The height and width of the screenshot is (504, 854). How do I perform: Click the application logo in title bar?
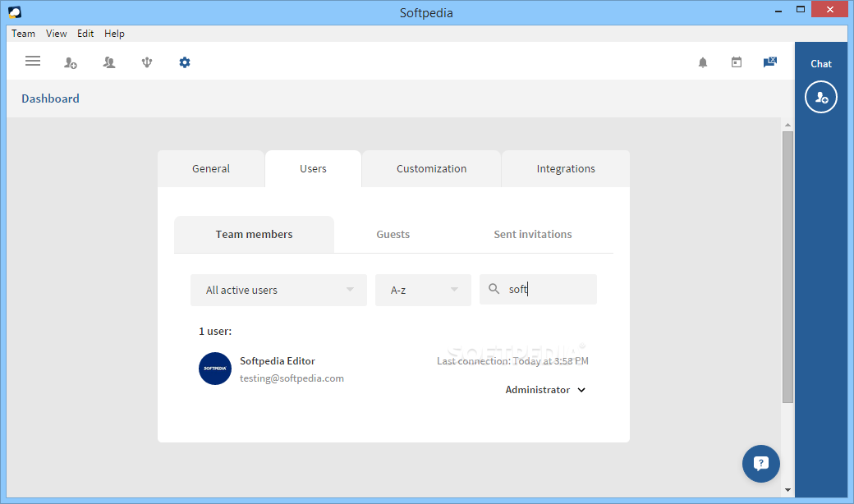tap(15, 12)
